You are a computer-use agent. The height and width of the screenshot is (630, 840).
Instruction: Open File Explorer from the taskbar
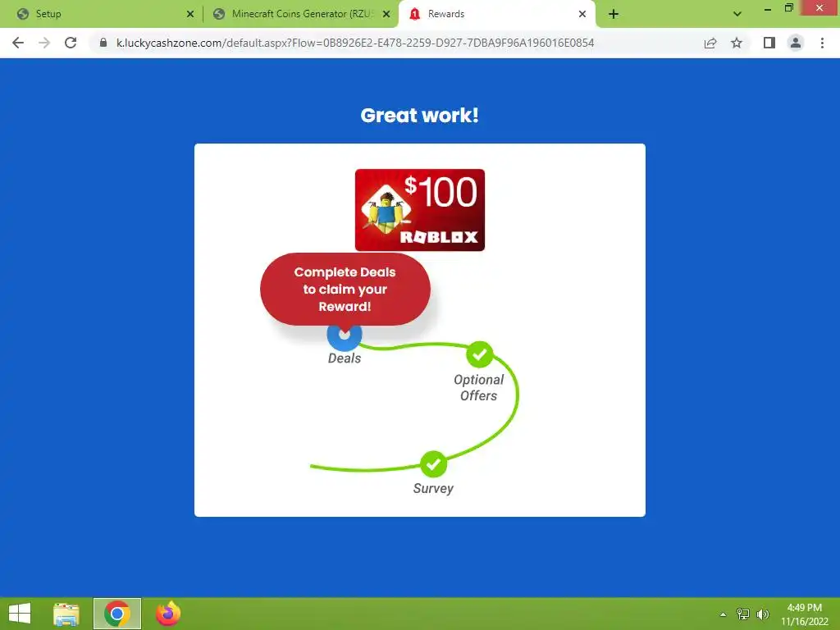pos(66,614)
